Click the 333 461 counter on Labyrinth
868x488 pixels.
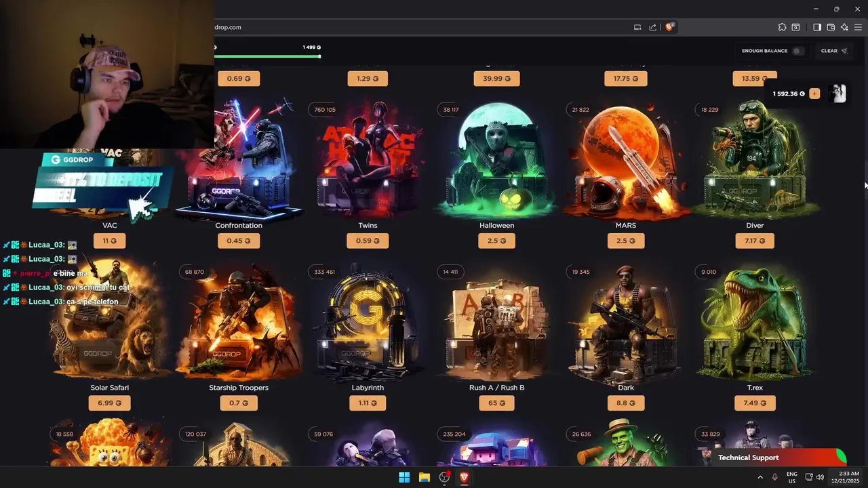[x=325, y=272]
